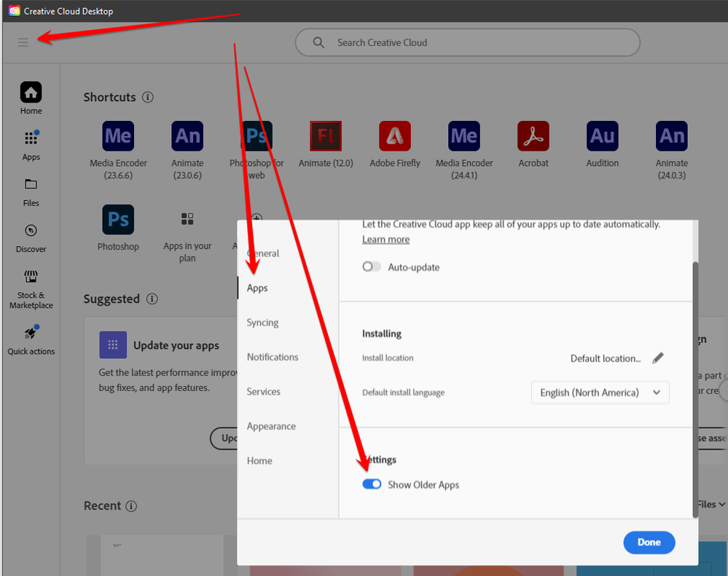The height and width of the screenshot is (576, 728).
Task: Click Default location... text
Action: coord(606,358)
